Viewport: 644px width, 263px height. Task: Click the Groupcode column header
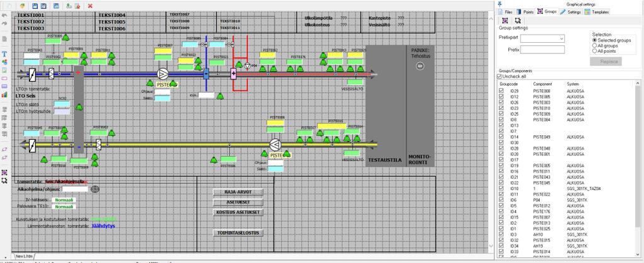(508, 84)
